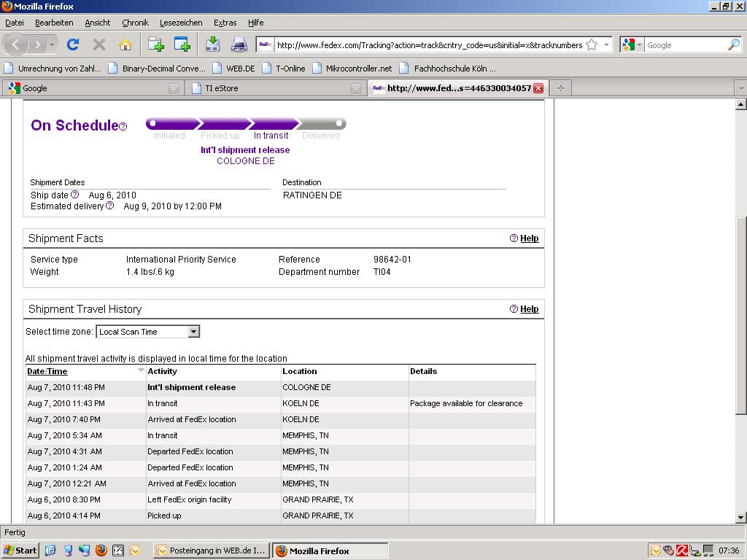Open the Downloads toolbar icon
The height and width of the screenshot is (560, 747).
coord(213,44)
